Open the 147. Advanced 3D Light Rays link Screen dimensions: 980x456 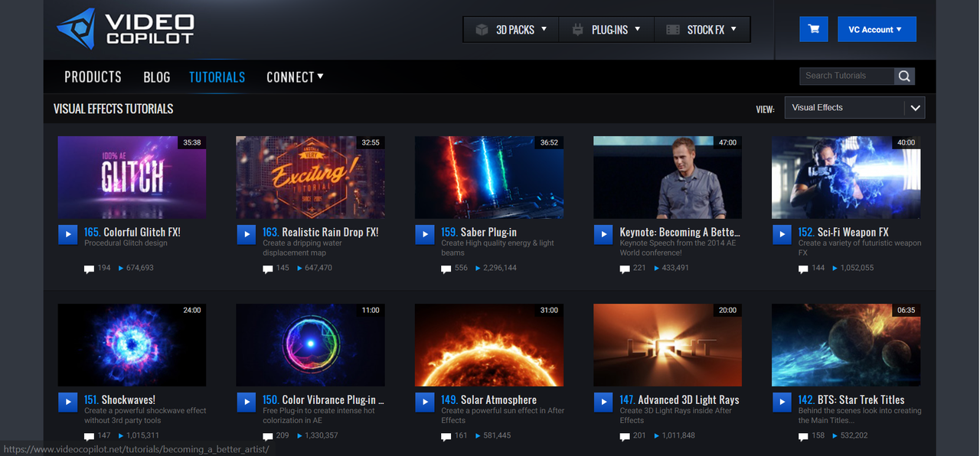point(680,399)
